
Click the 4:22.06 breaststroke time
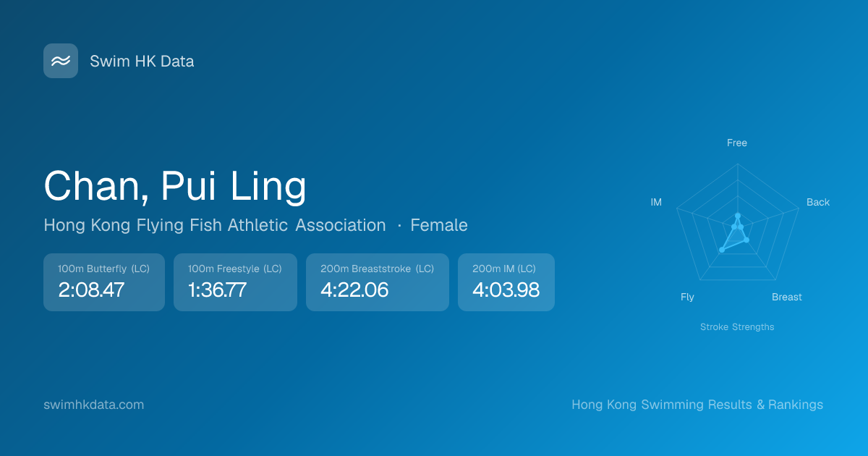(x=354, y=290)
